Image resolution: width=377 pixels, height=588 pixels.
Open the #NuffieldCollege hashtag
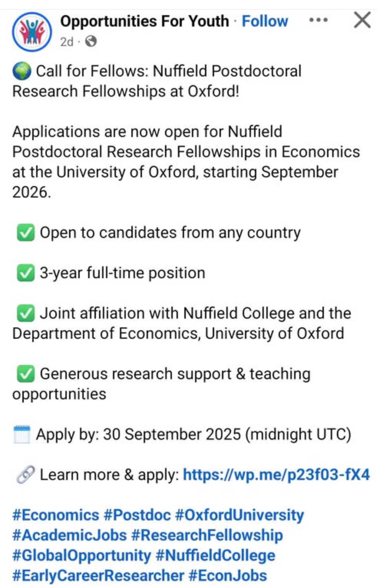coord(216,555)
